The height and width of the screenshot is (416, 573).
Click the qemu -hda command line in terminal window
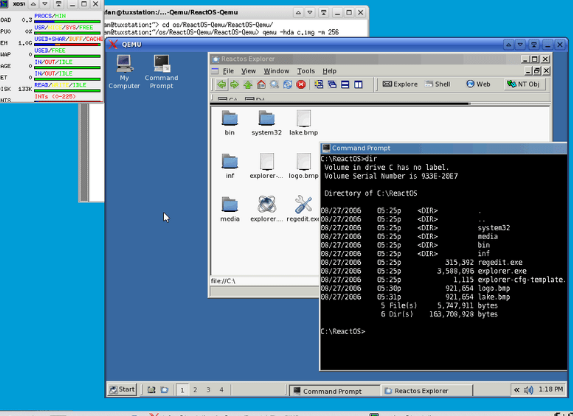click(x=301, y=33)
